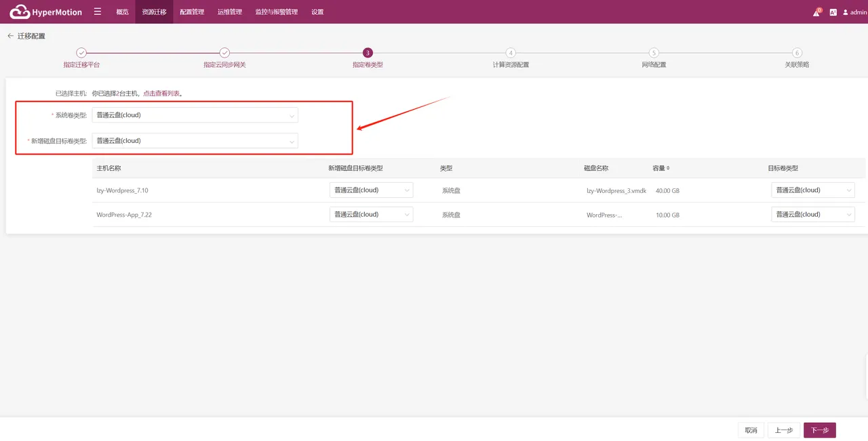The width and height of the screenshot is (868, 441).
Task: Switch language with the translate icon
Action: tap(833, 12)
